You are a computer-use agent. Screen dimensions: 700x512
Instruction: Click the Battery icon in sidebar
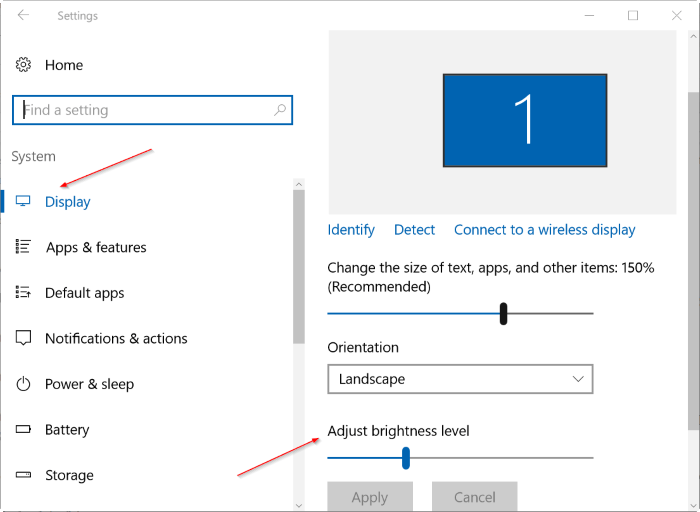coord(24,430)
